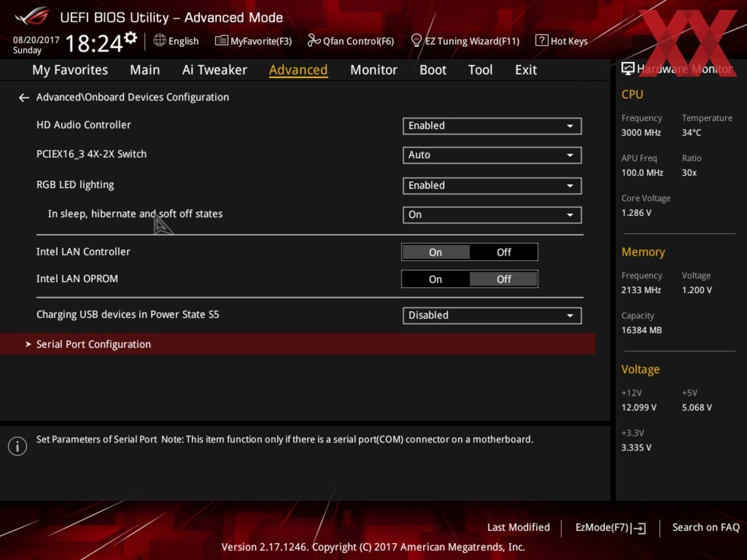Viewport: 747px width, 560px height.
Task: Click the Ratio value 30x
Action: coord(689,172)
